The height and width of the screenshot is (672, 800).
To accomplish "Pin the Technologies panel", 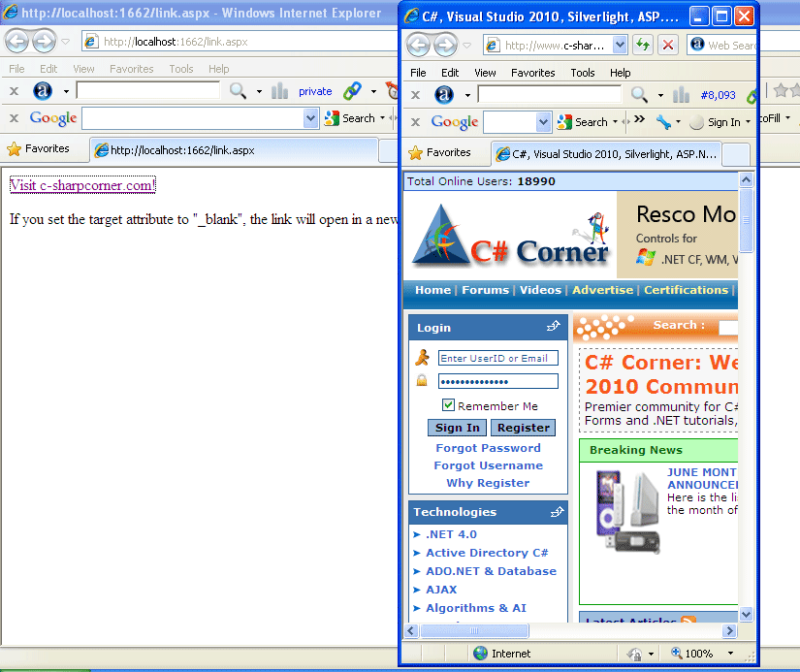I will (558, 511).
